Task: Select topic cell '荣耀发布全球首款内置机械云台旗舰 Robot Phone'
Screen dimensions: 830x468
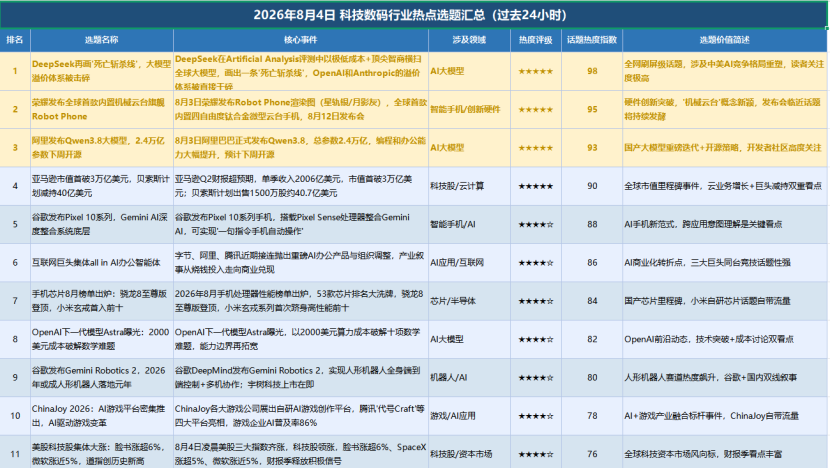Action: coord(102,109)
